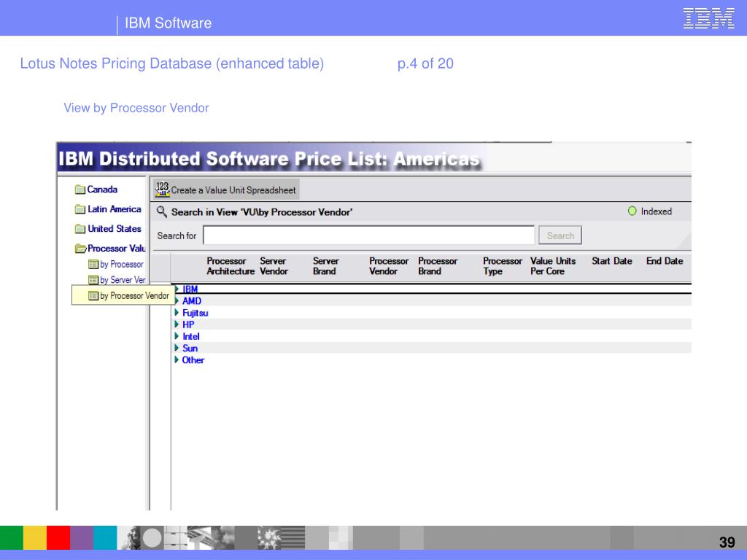Click slide number 39
The image size is (747, 560).
pos(727,542)
